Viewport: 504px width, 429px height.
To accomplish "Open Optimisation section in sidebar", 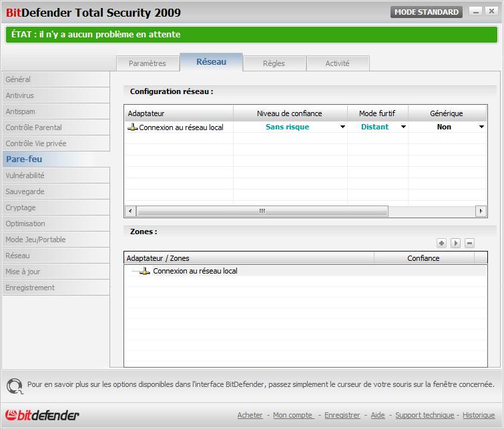I will coord(56,224).
